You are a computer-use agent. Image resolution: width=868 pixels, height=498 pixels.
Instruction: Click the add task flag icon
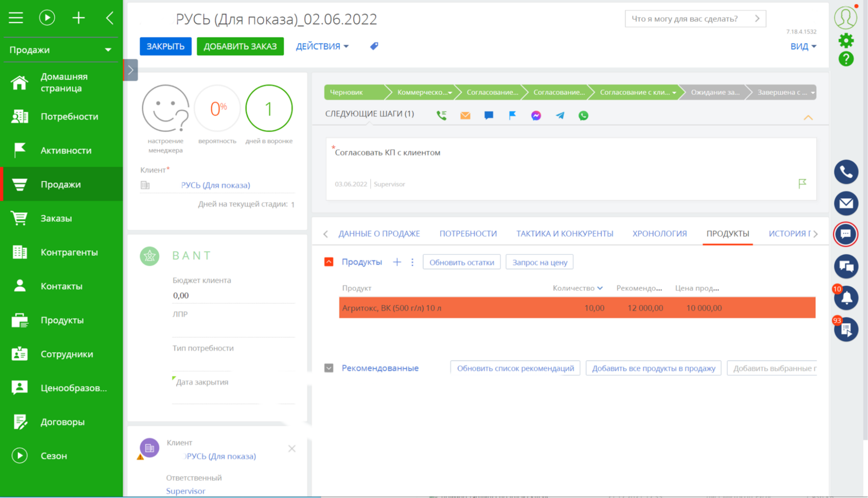click(x=512, y=115)
